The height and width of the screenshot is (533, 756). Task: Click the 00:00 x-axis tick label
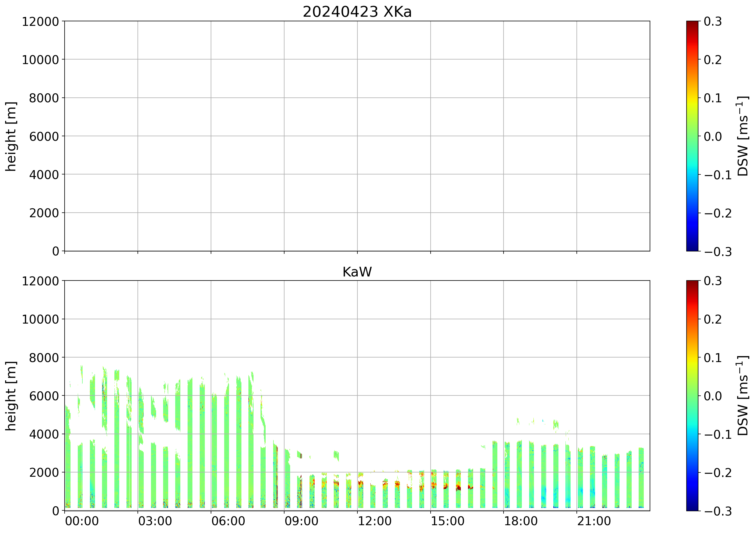[82, 521]
